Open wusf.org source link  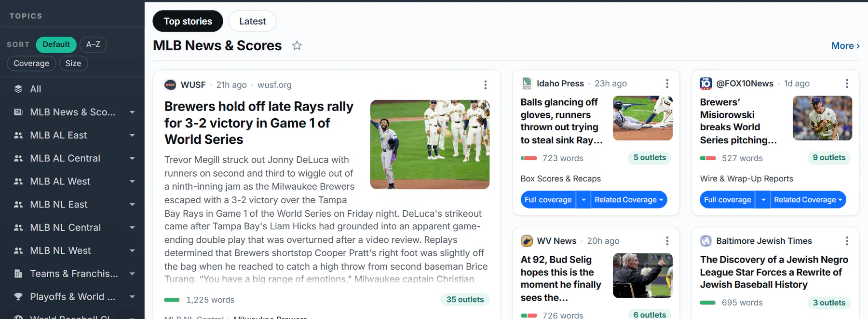click(x=274, y=85)
